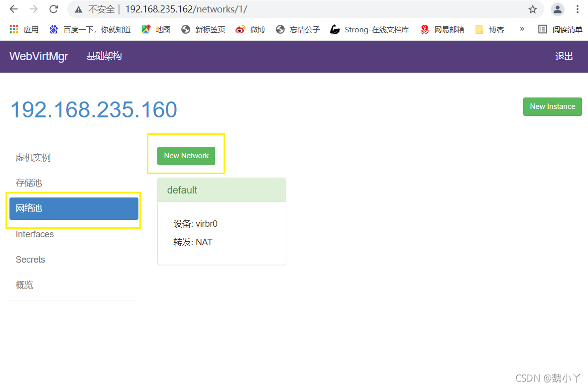Open the browser three-dot menu
The height and width of the screenshot is (387, 588).
pos(578,9)
